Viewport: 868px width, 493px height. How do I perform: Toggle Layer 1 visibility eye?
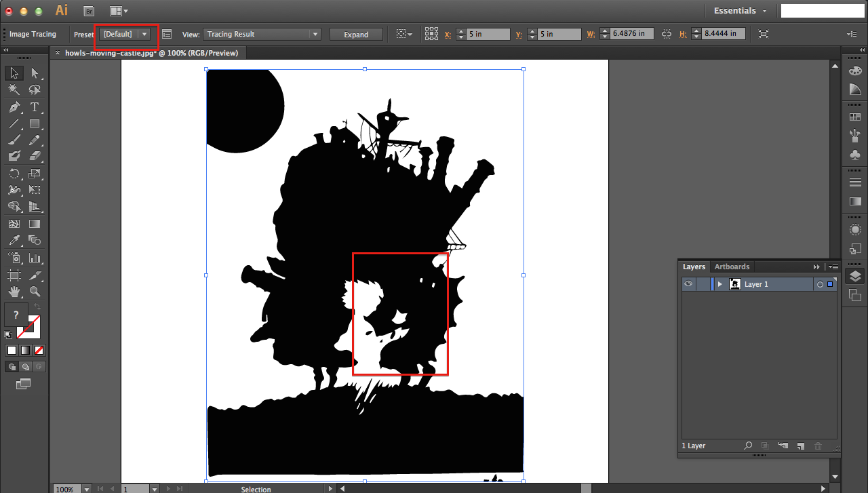pos(688,284)
